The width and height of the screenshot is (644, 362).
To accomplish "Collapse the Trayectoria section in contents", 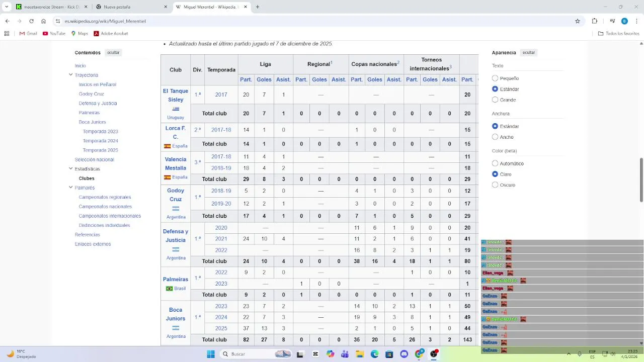I will coord(71,75).
